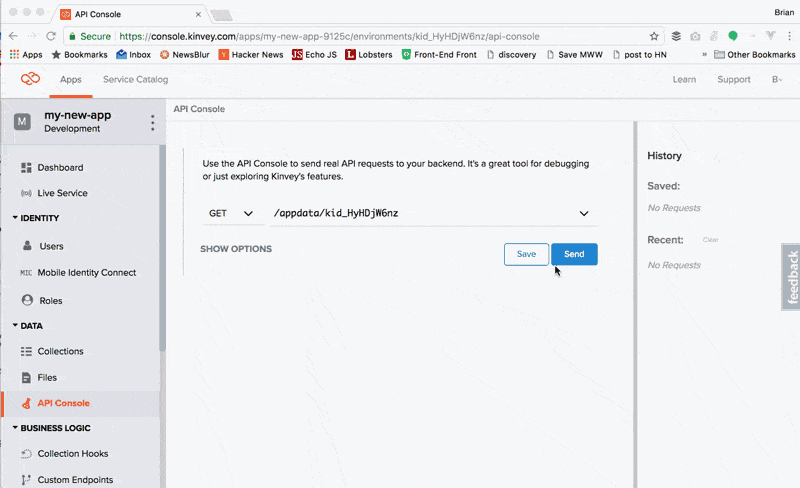Viewport: 800px width, 488px height.
Task: Collapse the DATA sidebar section
Action: coord(16,326)
